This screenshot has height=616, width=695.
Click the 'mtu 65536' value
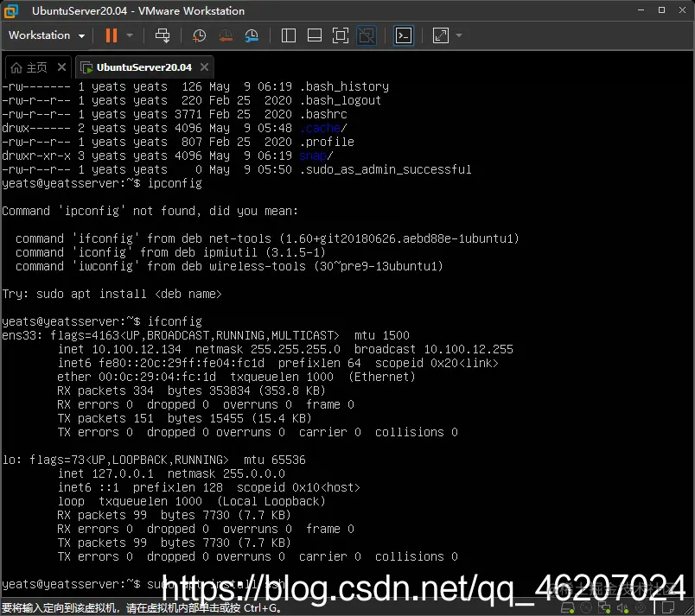275,460
